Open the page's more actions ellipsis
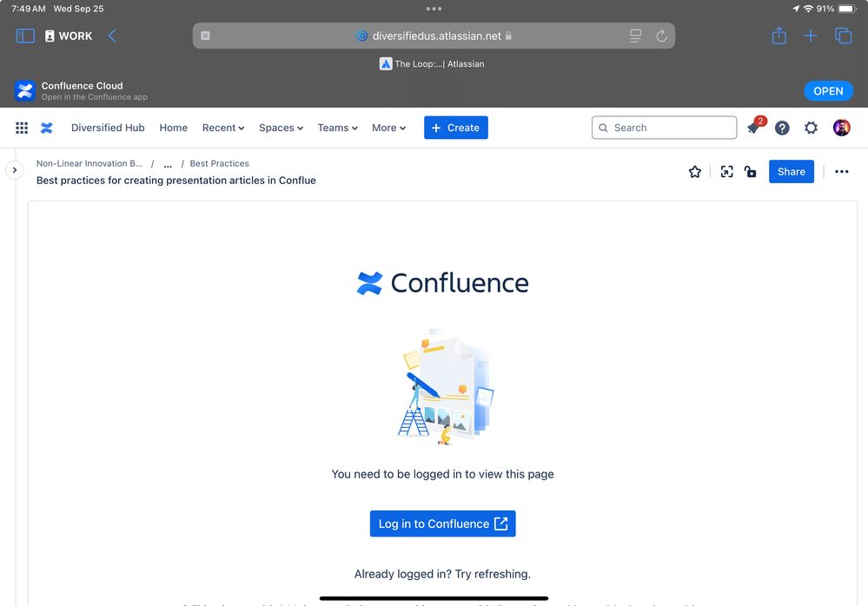Viewport: 868px width, 606px height. (841, 172)
